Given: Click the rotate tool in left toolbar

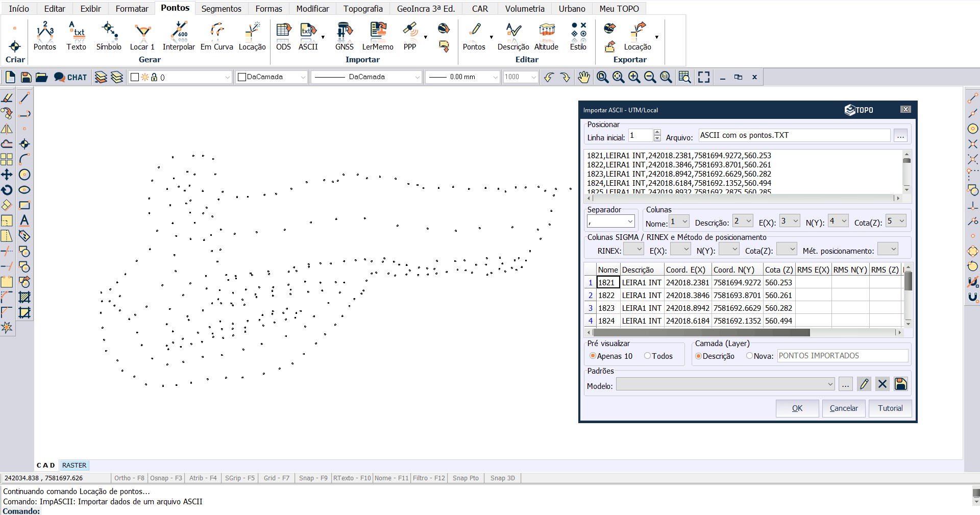Looking at the screenshot, I should (7, 190).
